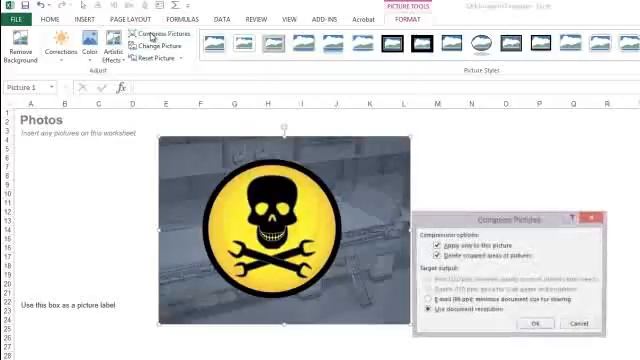Click the formula bar cancel X icon

[x=83, y=87]
